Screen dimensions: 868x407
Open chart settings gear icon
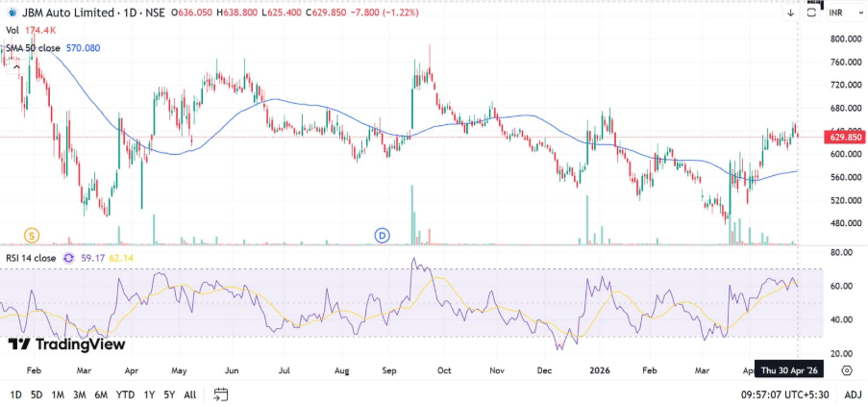[x=846, y=369]
